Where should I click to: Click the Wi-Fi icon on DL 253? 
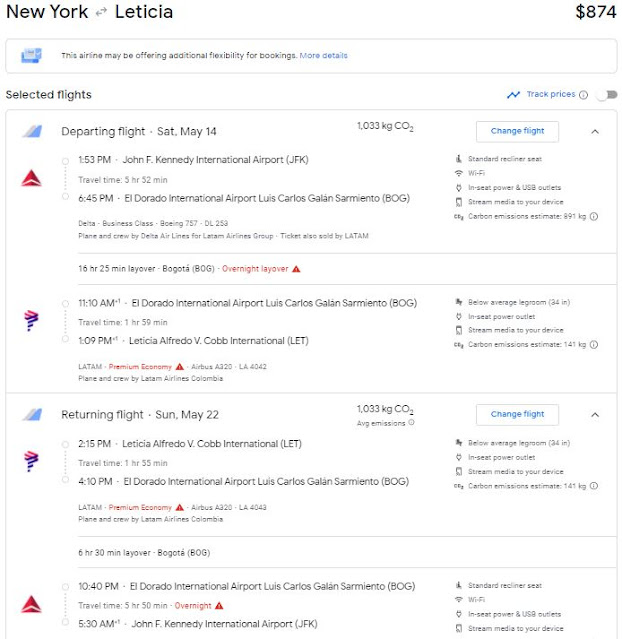point(459,173)
